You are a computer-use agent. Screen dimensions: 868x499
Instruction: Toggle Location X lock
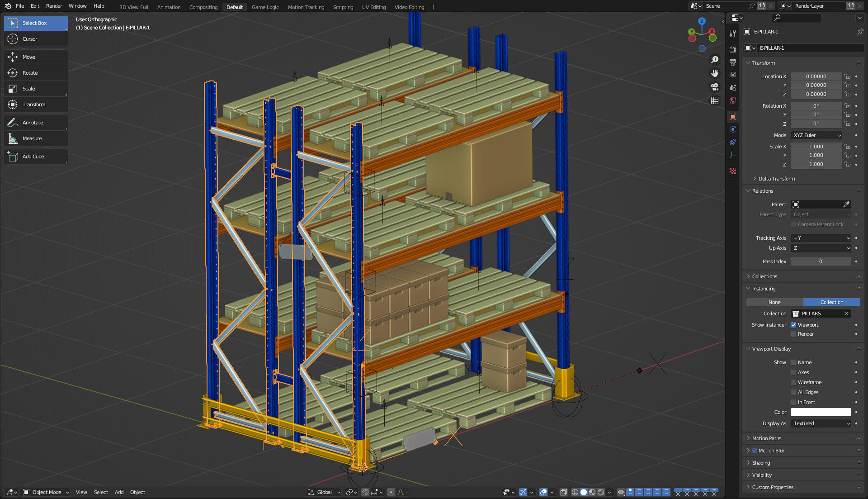[848, 76]
